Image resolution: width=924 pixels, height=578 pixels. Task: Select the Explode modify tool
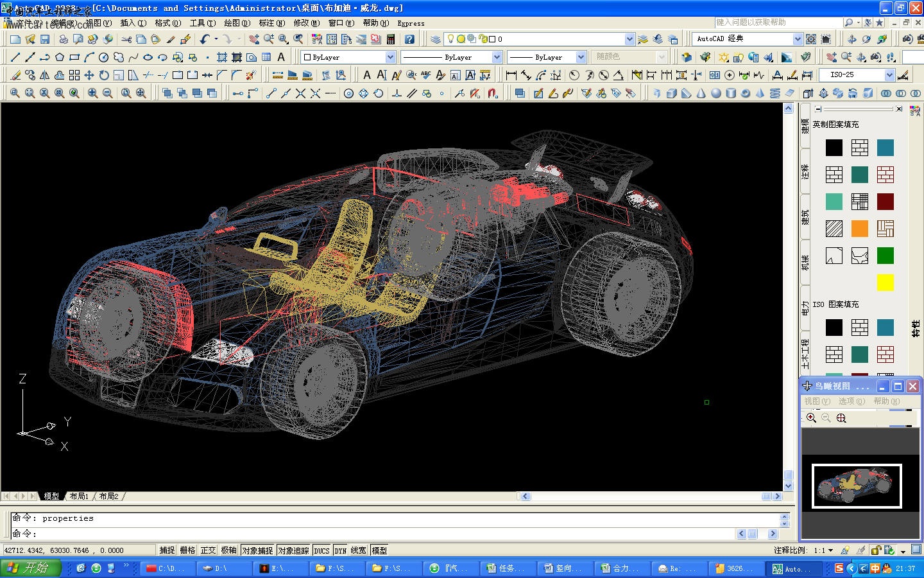tap(252, 75)
